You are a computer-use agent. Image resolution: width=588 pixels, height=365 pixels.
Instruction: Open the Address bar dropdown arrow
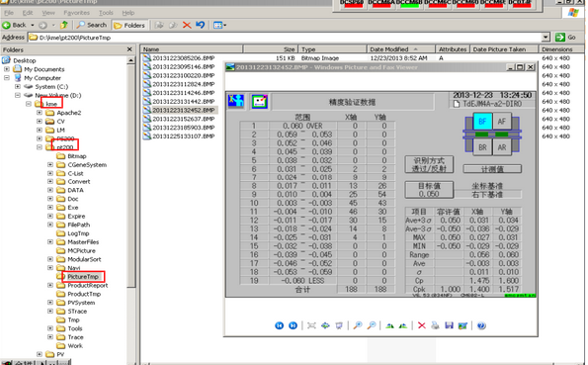546,38
